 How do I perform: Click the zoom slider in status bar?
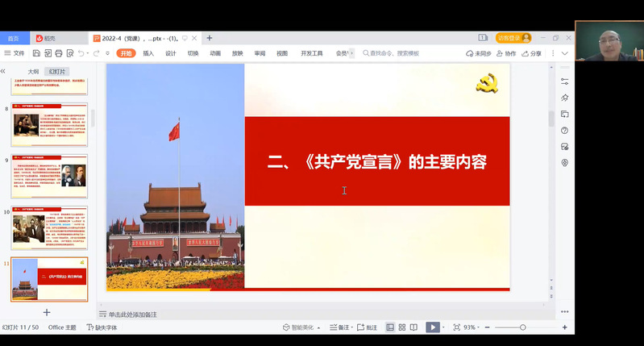tap(523, 327)
